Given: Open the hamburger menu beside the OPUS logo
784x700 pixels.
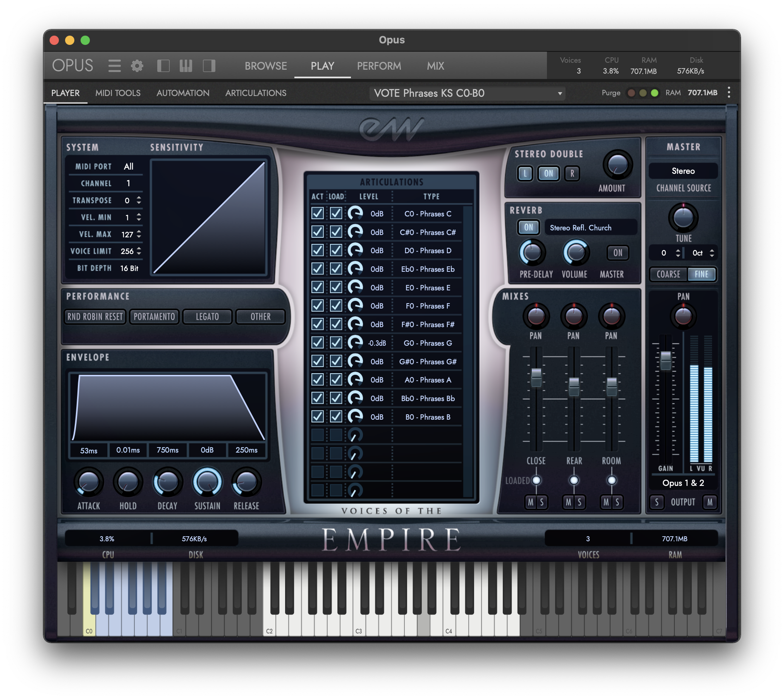Looking at the screenshot, I should pyautogui.click(x=115, y=66).
